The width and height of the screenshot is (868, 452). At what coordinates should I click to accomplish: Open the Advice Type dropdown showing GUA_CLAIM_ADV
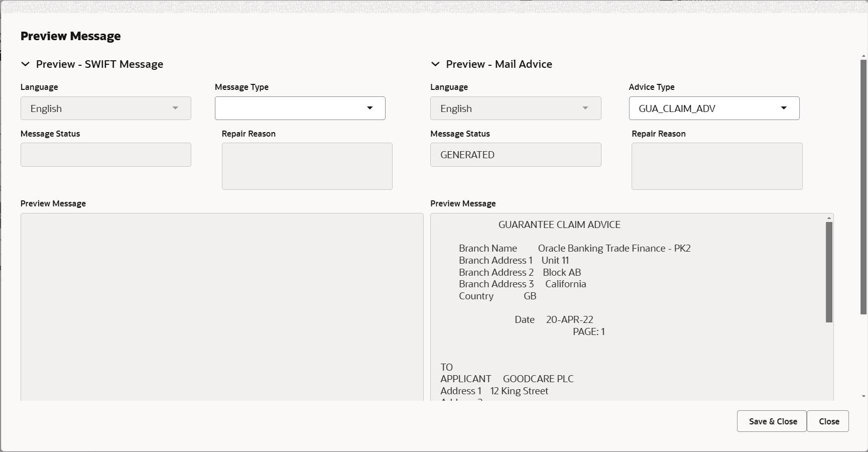(x=784, y=108)
